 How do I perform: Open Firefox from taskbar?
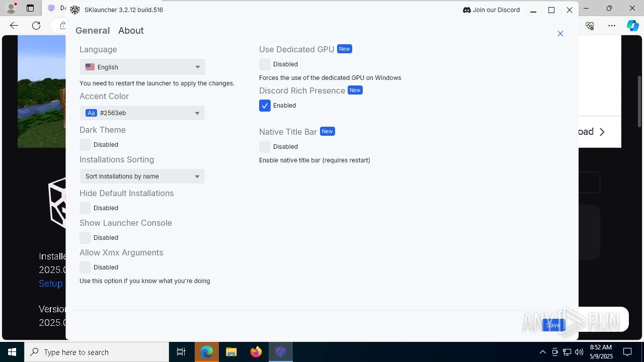coord(256,352)
